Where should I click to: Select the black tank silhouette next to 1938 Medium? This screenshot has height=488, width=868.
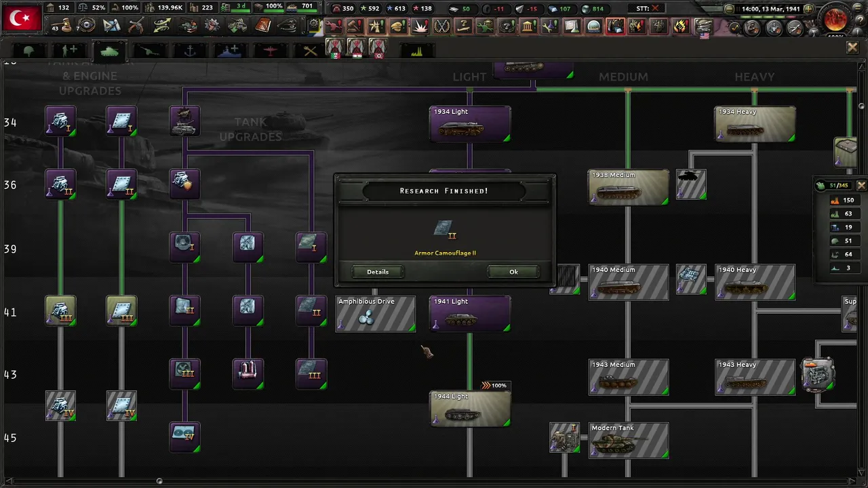(x=691, y=184)
